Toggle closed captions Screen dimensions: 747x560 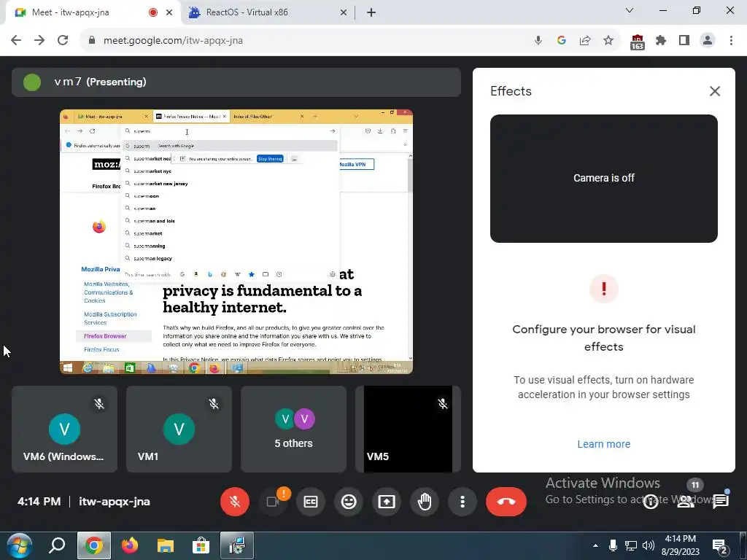click(311, 502)
